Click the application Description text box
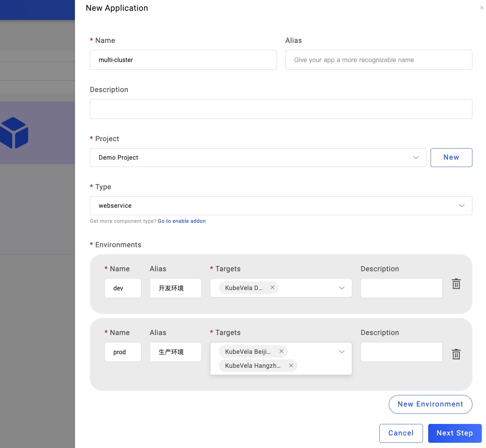 [281, 109]
